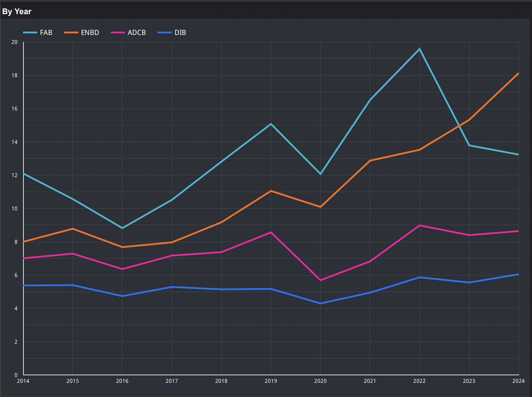This screenshot has width=532, height=397.
Task: Click the 12 y-axis label
Action: point(15,175)
